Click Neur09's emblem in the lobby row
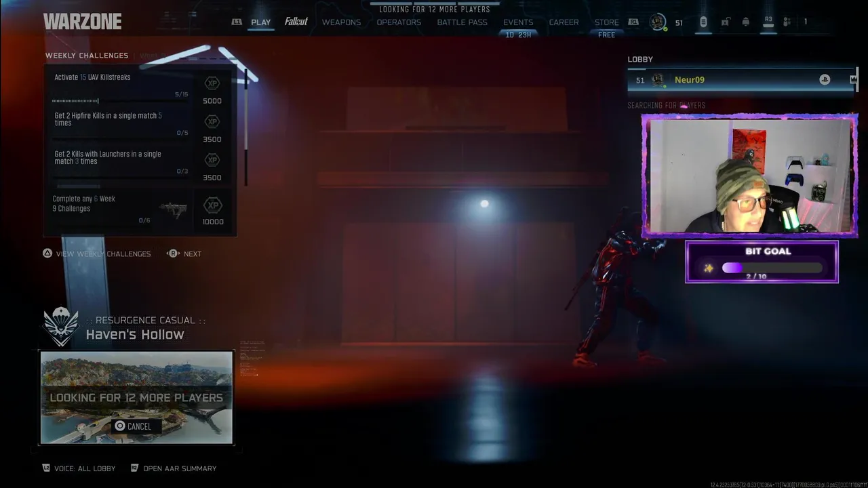 pyautogui.click(x=658, y=80)
